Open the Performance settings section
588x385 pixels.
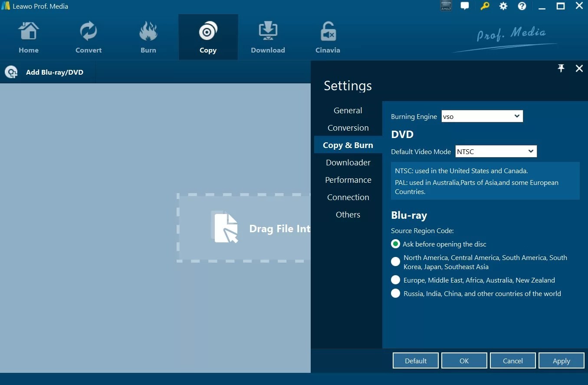point(348,180)
